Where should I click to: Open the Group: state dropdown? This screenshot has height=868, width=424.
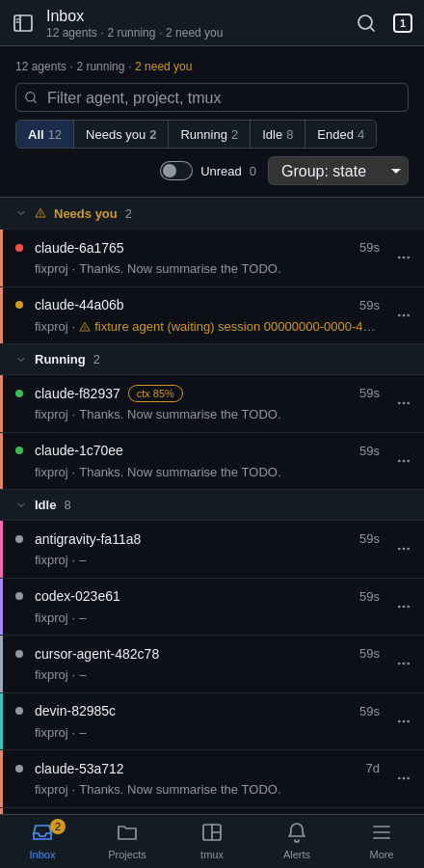tap(338, 171)
